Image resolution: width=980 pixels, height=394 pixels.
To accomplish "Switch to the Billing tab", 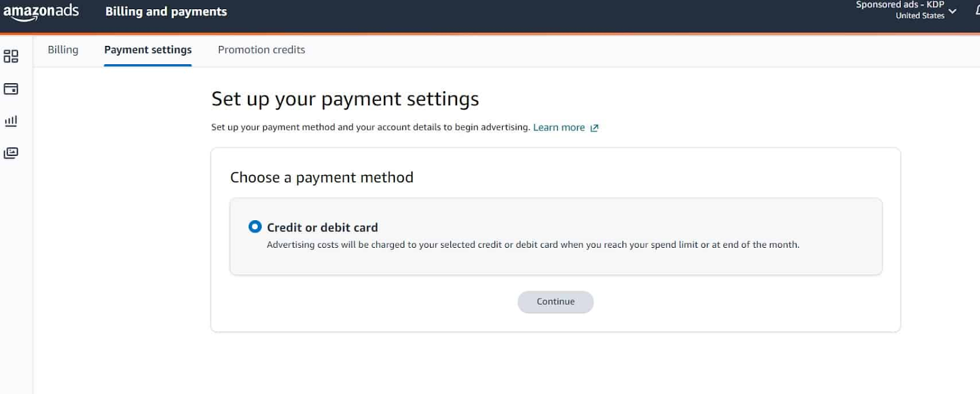I will (63, 50).
